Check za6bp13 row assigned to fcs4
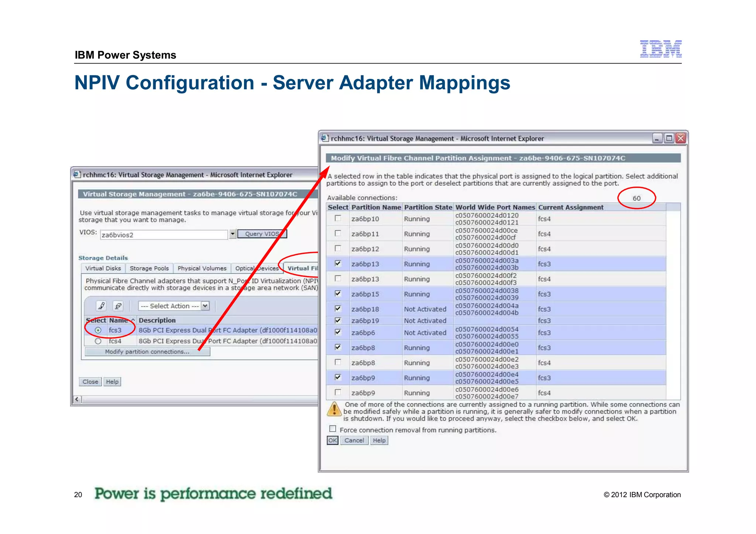Screen dimensions: 756x534 (338, 279)
